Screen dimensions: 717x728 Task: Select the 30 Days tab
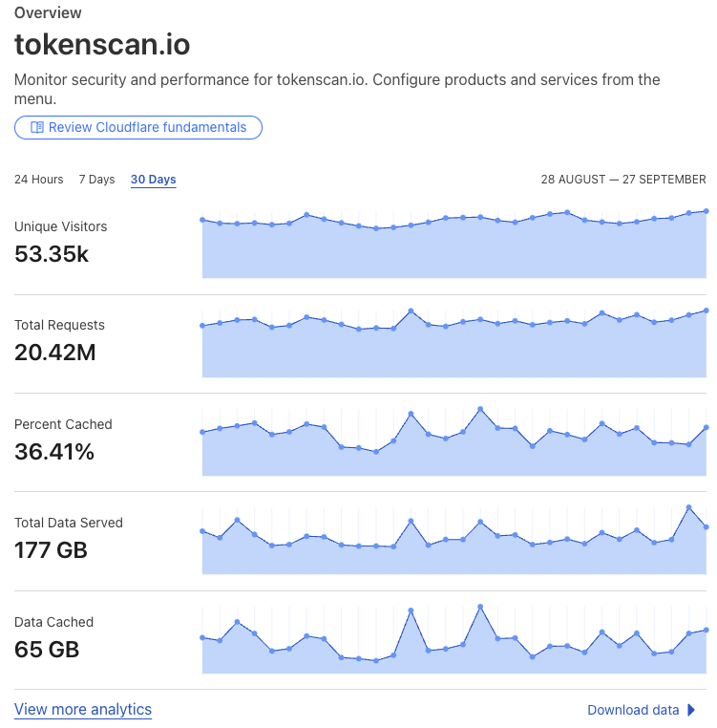point(153,180)
